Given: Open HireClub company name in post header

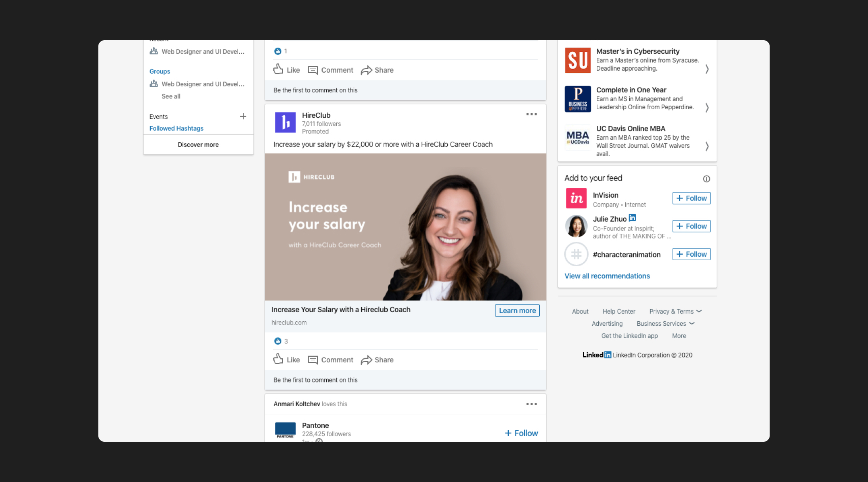Looking at the screenshot, I should 316,115.
